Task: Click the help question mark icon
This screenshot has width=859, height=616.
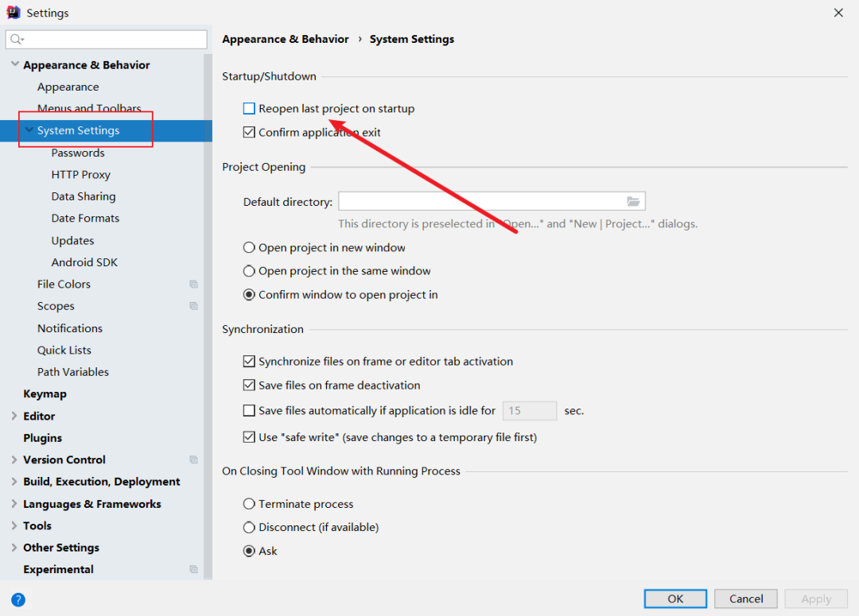Action: click(x=18, y=599)
